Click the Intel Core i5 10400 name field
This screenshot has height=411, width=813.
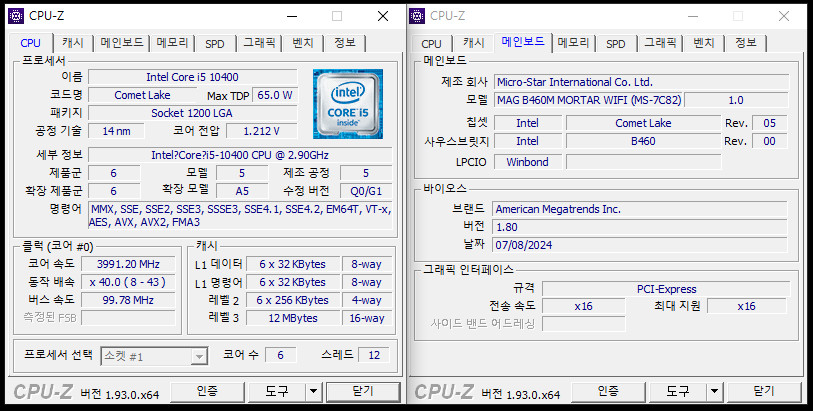192,77
